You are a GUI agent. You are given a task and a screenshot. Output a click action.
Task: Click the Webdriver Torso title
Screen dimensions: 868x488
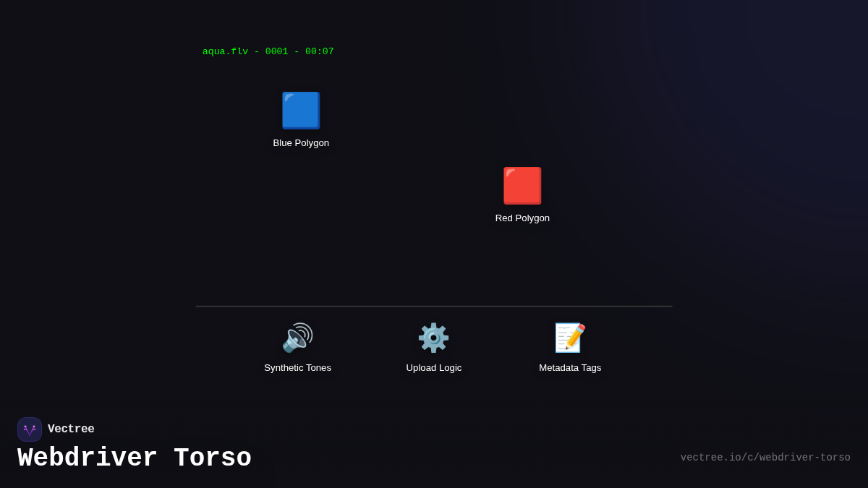pos(134,457)
